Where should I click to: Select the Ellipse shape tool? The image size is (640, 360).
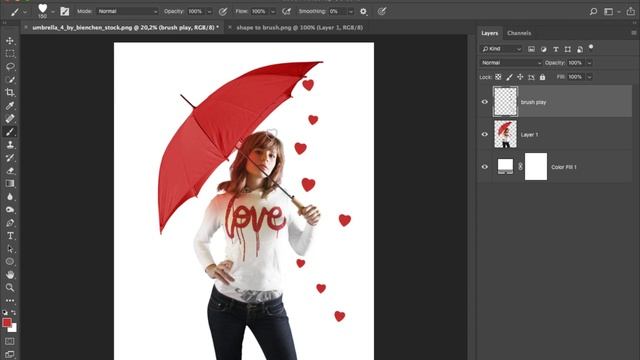coord(10,262)
